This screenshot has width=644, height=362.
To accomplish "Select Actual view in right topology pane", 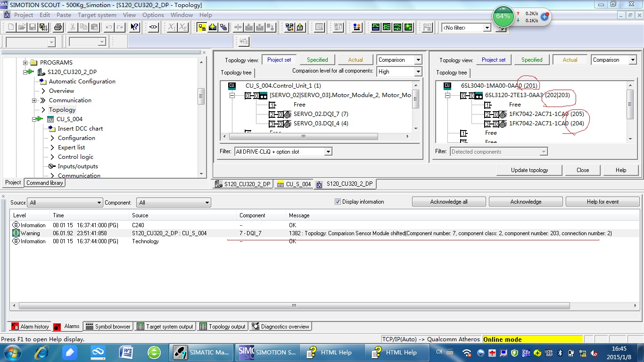I will 570,60.
